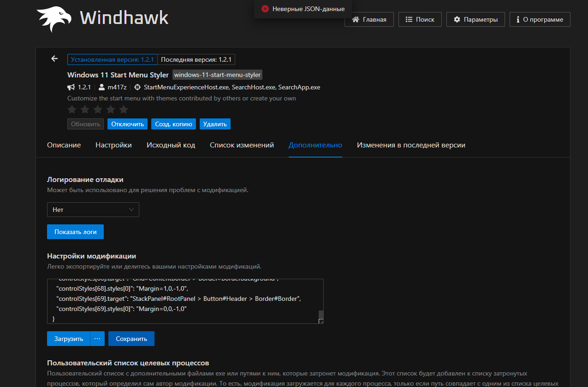
Task: Save settings with Сохранить
Action: [131, 339]
